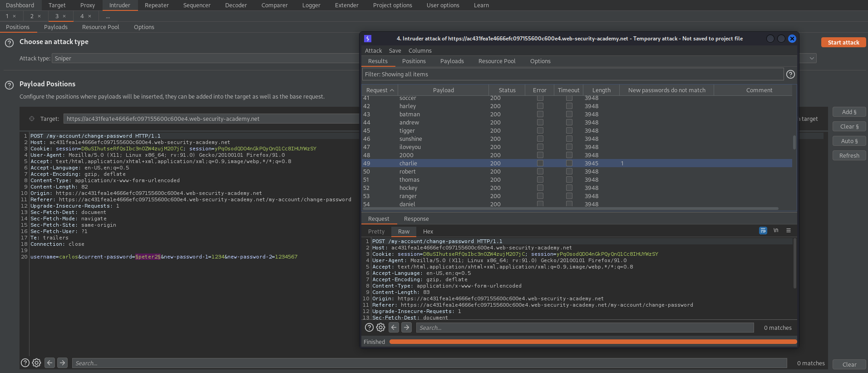This screenshot has width=868, height=373.
Task: Click the target crosshair icon beside Target label
Action: (x=32, y=119)
